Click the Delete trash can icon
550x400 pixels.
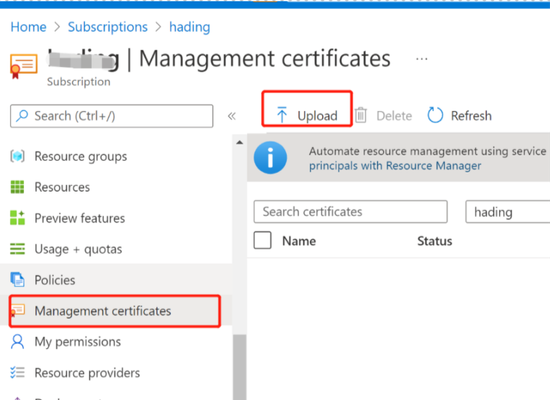point(361,115)
